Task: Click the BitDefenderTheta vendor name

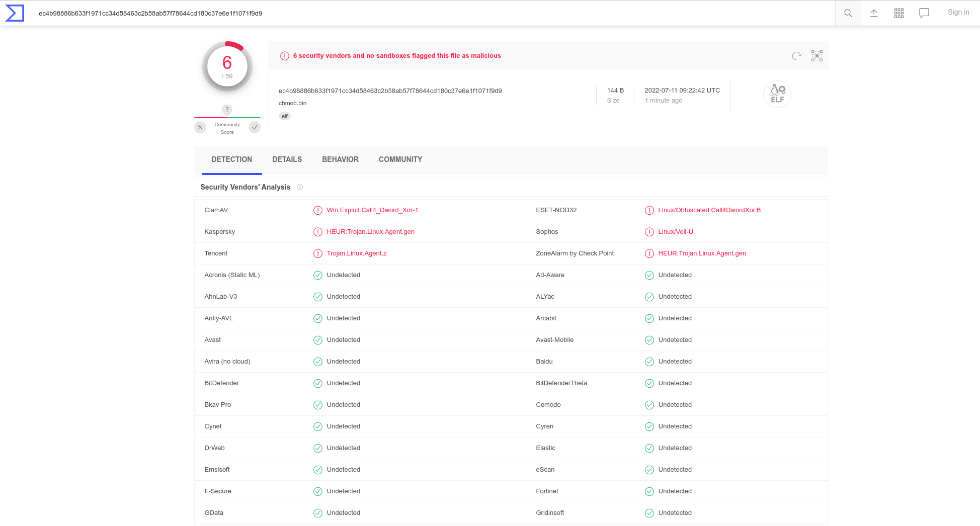Action: coord(561,383)
